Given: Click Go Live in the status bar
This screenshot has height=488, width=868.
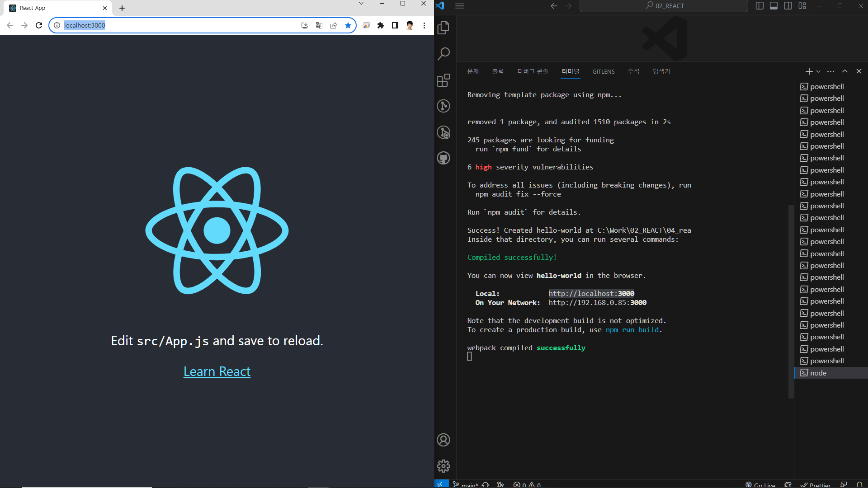Looking at the screenshot, I should 761,485.
